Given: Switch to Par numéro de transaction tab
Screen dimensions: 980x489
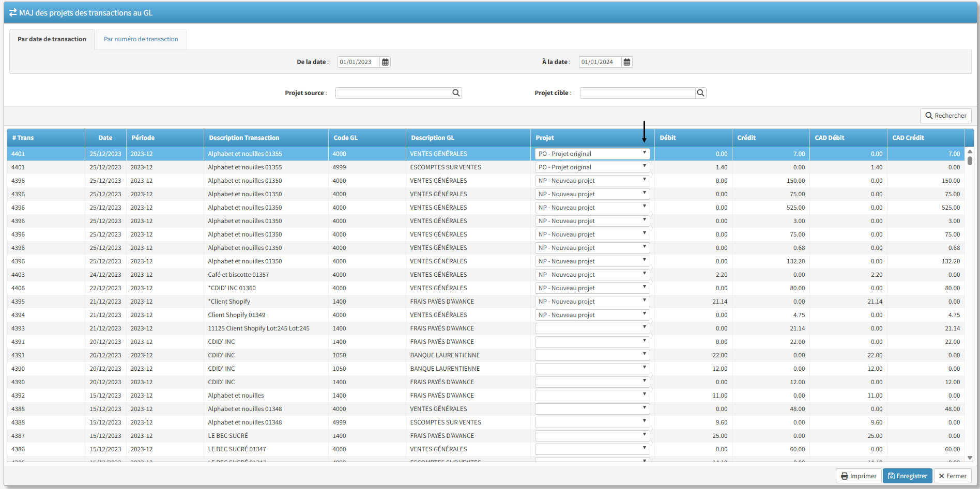Looking at the screenshot, I should point(141,39).
